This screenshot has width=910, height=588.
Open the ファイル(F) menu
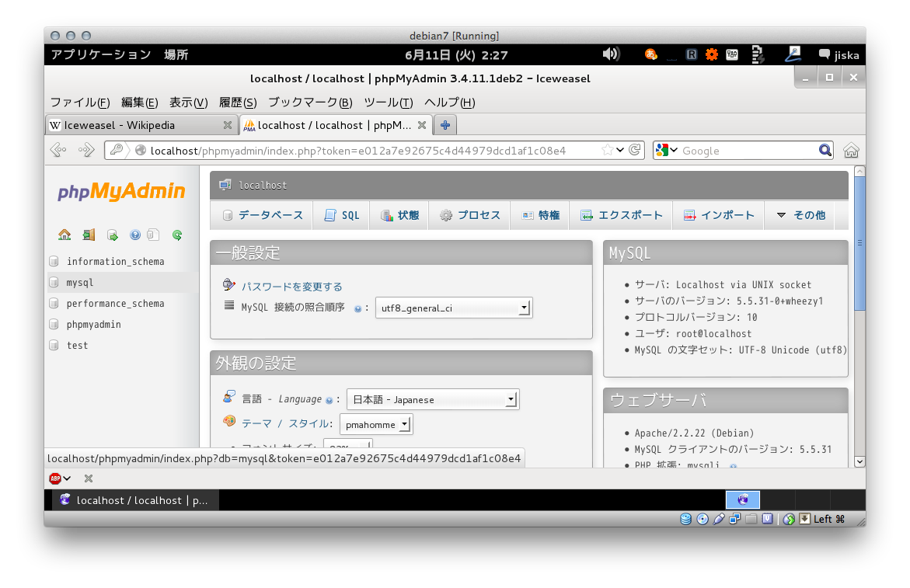[80, 103]
